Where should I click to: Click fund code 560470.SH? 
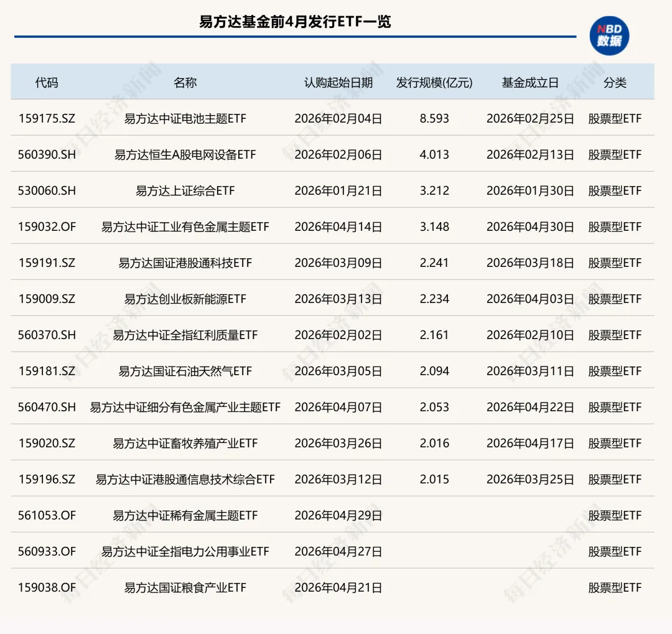coord(47,406)
